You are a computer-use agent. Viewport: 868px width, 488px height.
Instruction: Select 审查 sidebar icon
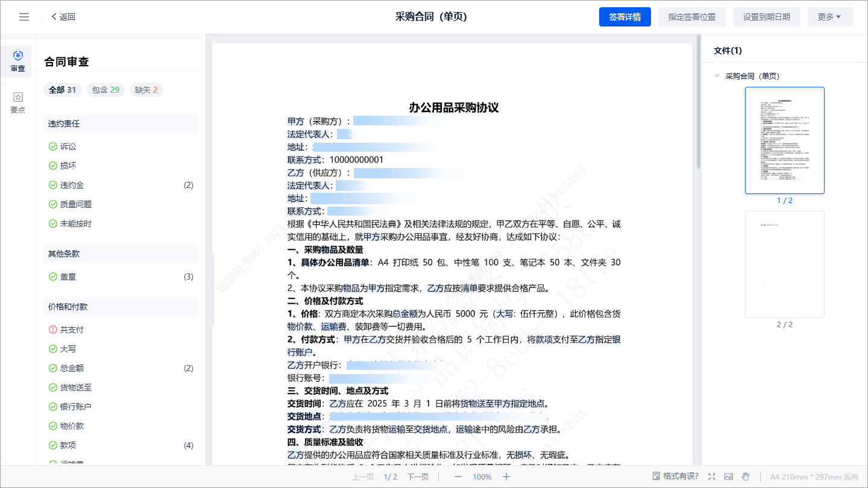tap(18, 61)
